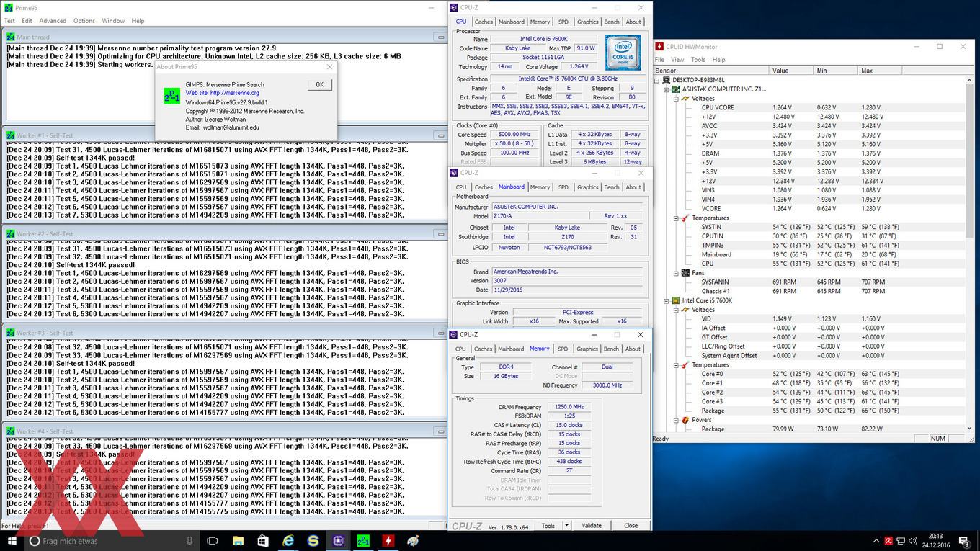Collapse the motherboard Temperatures node
The height and width of the screenshot is (551, 980).
pyautogui.click(x=676, y=218)
